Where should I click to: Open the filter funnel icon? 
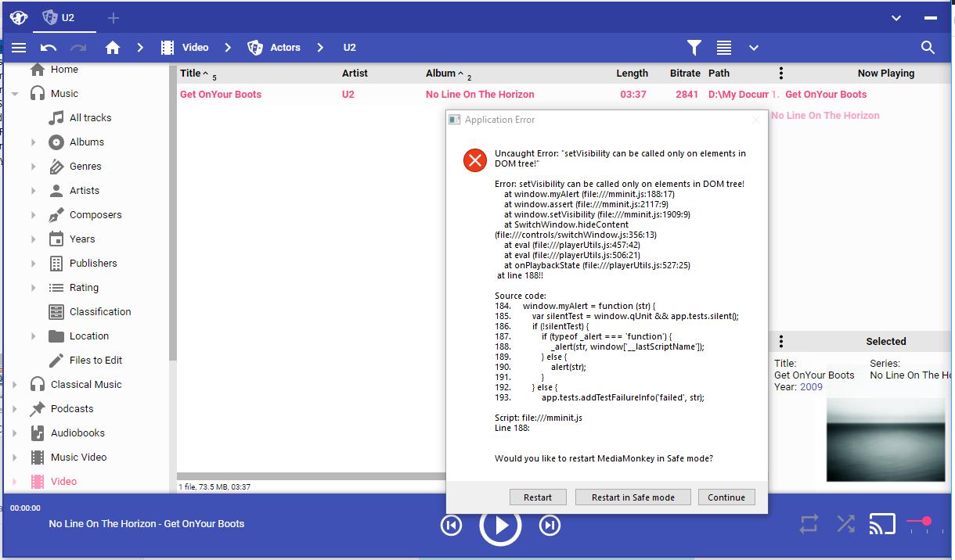tap(694, 48)
